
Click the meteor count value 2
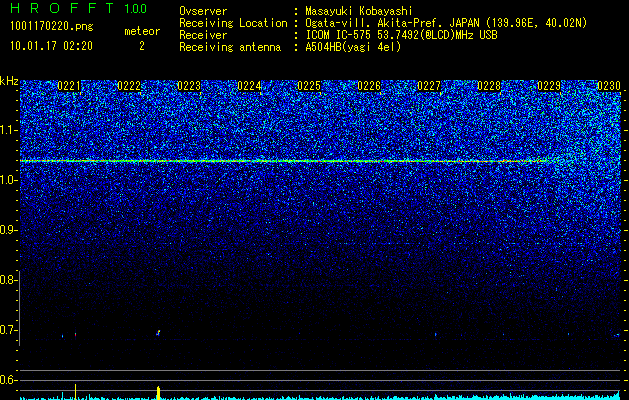(142, 46)
